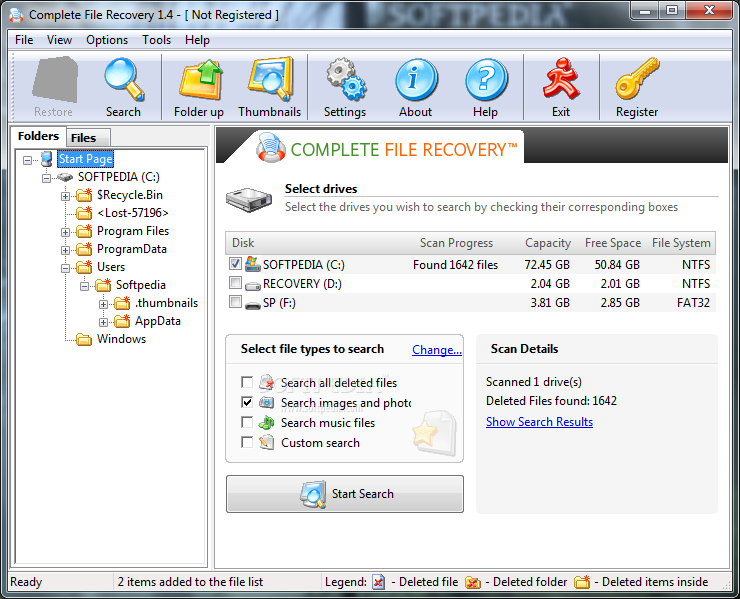Click the $Recycle.Bin folder icon
The height and width of the screenshot is (599, 740).
pos(84,194)
